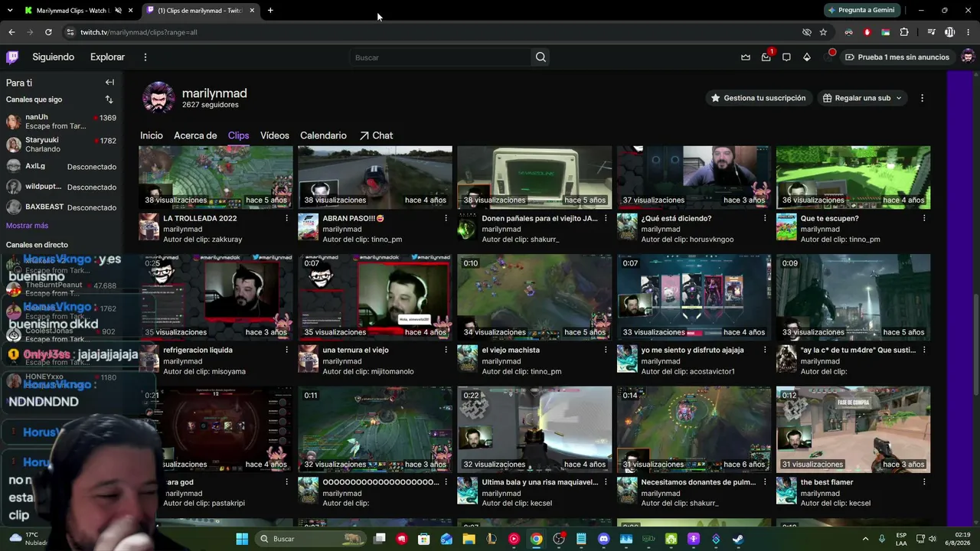Open the Calendario tab
This screenshot has width=980, height=551.
pyautogui.click(x=323, y=135)
